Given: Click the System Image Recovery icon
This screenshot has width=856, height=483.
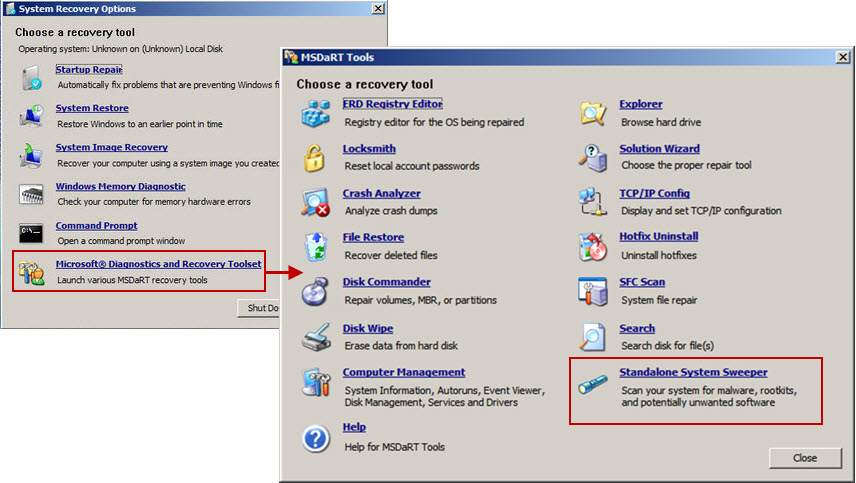Looking at the screenshot, I should point(32,155).
